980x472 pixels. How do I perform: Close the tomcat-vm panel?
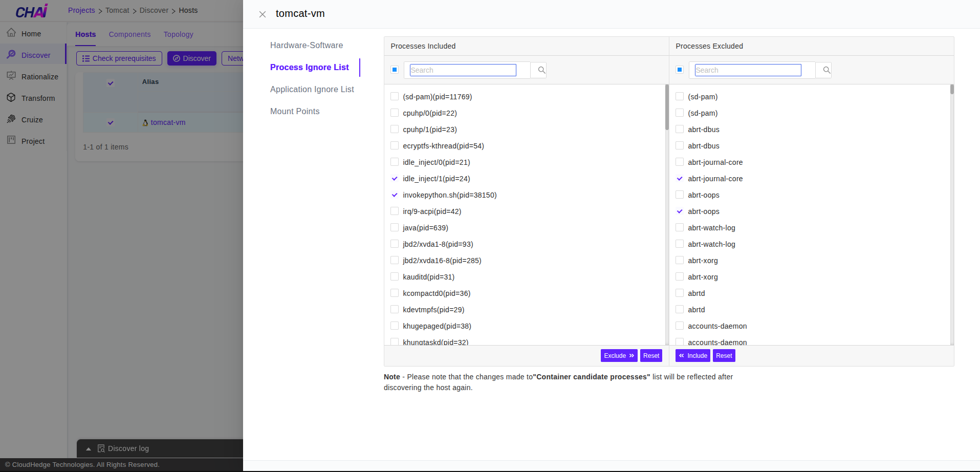point(262,14)
